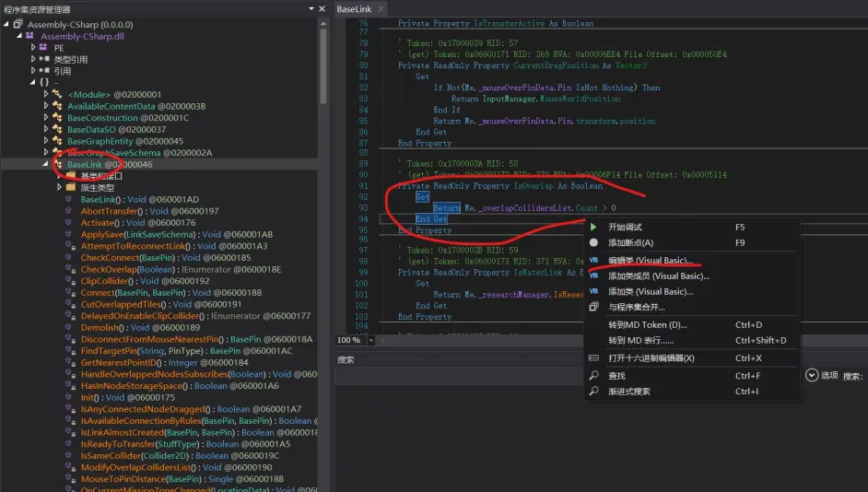This screenshot has height=492, width=868.
Task: Click the magnifier icon beside 渐进式搜索
Action: tap(593, 391)
